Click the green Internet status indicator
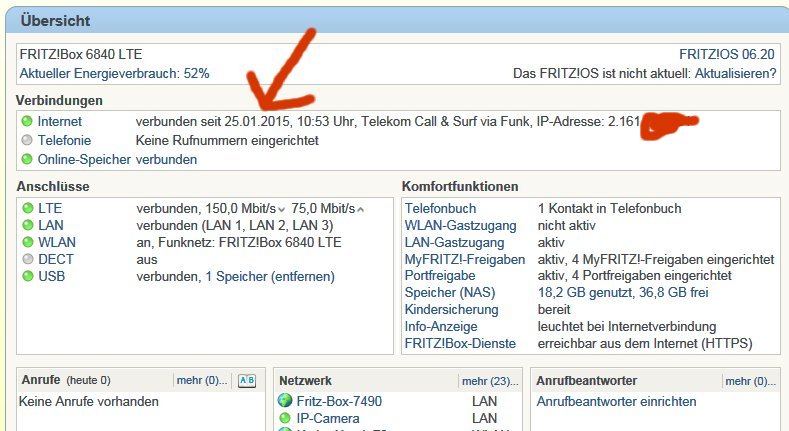Viewport: 789px width, 431px height. point(27,121)
